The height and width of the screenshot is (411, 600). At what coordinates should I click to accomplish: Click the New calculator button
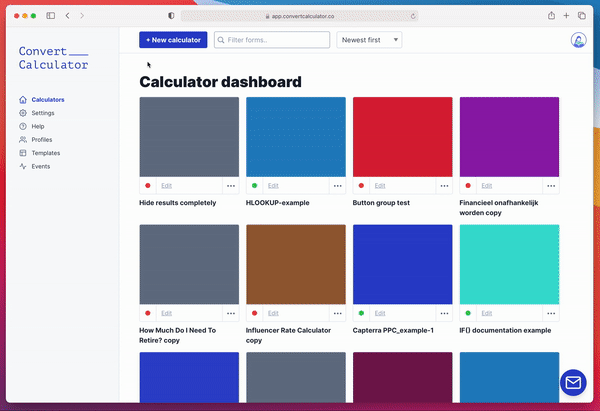pyautogui.click(x=173, y=40)
